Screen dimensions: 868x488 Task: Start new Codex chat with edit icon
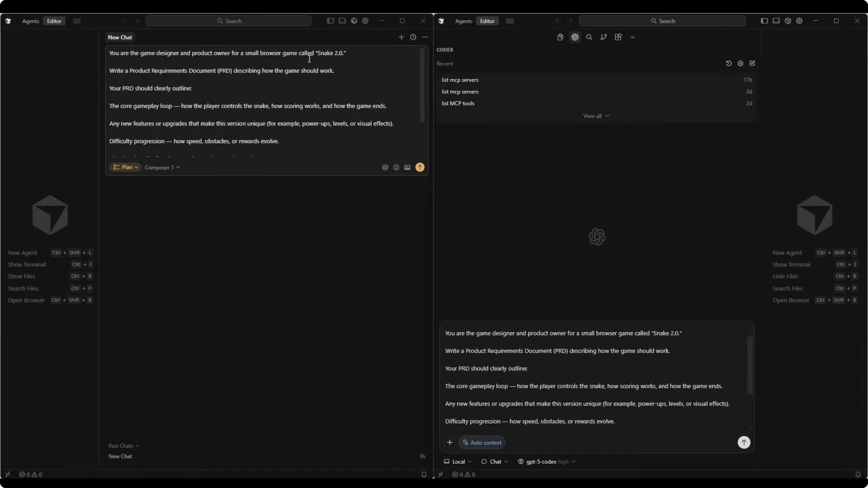pos(752,63)
